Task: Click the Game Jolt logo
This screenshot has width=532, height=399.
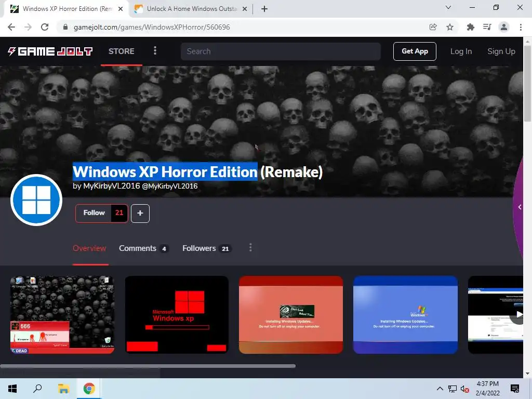Action: [x=50, y=51]
